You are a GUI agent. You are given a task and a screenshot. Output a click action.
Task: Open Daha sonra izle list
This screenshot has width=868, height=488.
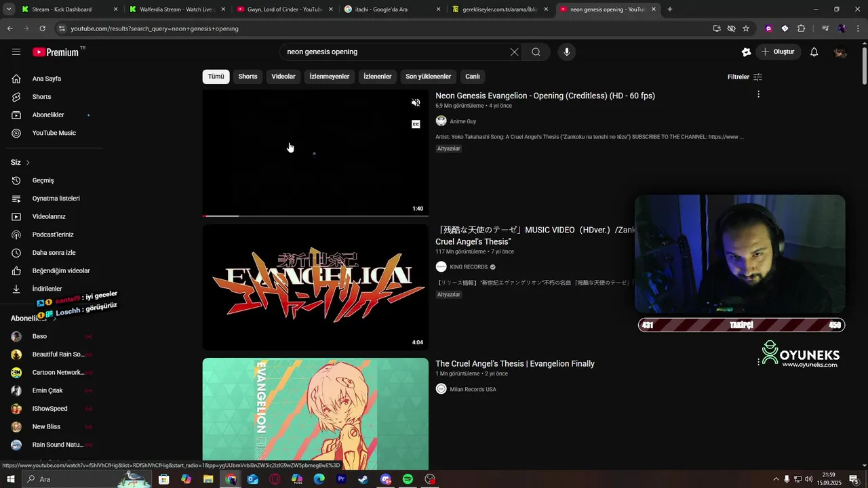[x=54, y=253]
